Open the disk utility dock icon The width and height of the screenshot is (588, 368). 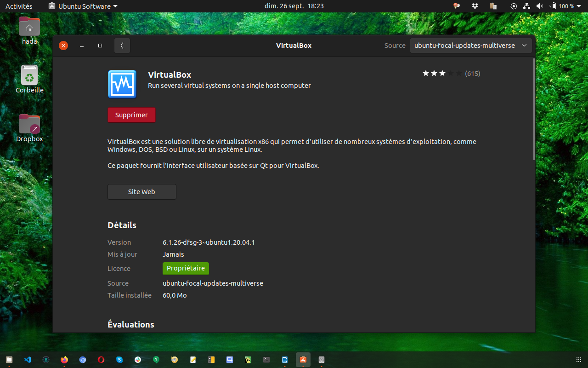pos(322,360)
